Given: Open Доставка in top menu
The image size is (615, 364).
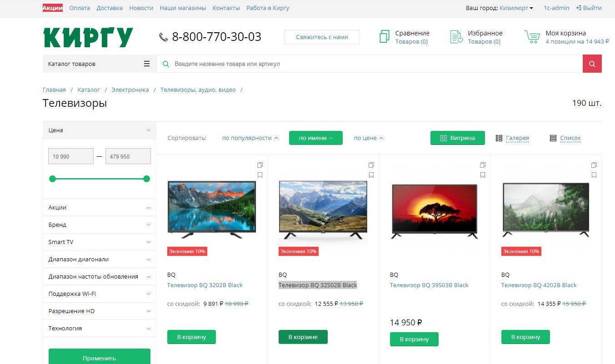Looking at the screenshot, I should click(110, 8).
